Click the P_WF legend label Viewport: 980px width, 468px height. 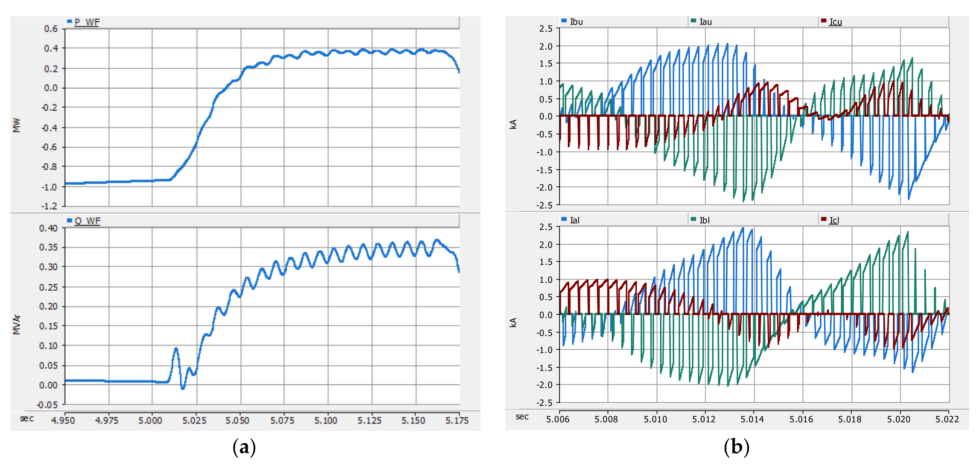[87, 22]
